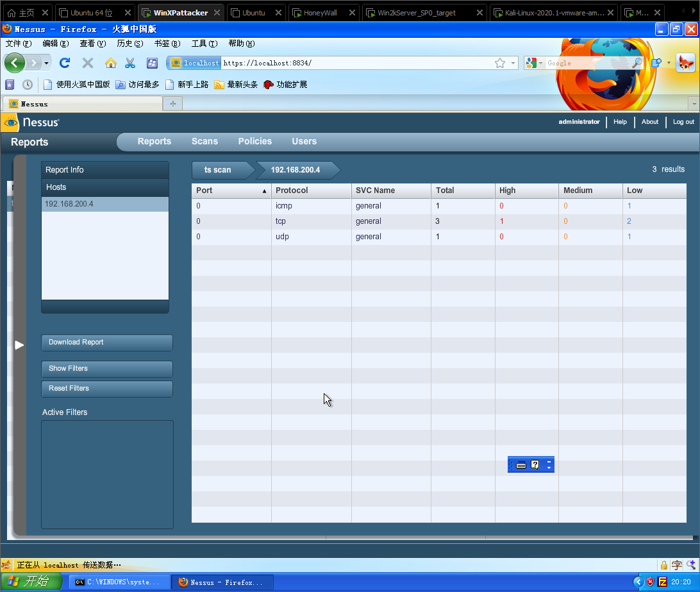Click Log out link

683,121
